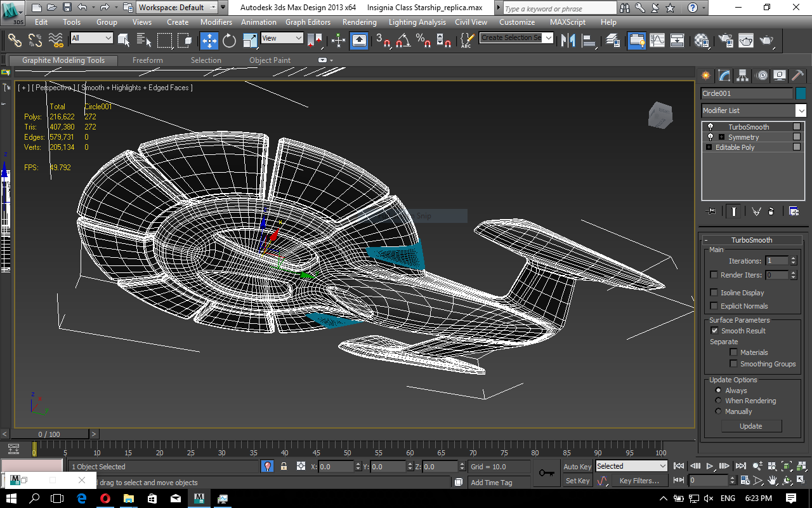Collapse the TurboSmooth rollout
812x508 pixels.
click(x=752, y=240)
